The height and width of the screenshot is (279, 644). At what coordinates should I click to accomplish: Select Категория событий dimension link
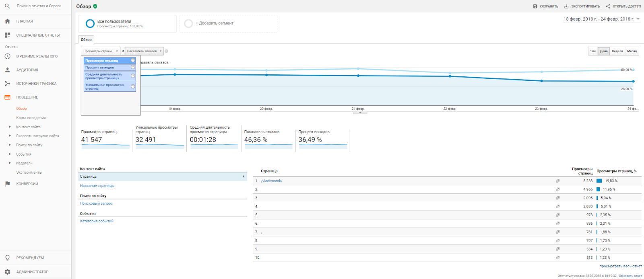tap(97, 221)
